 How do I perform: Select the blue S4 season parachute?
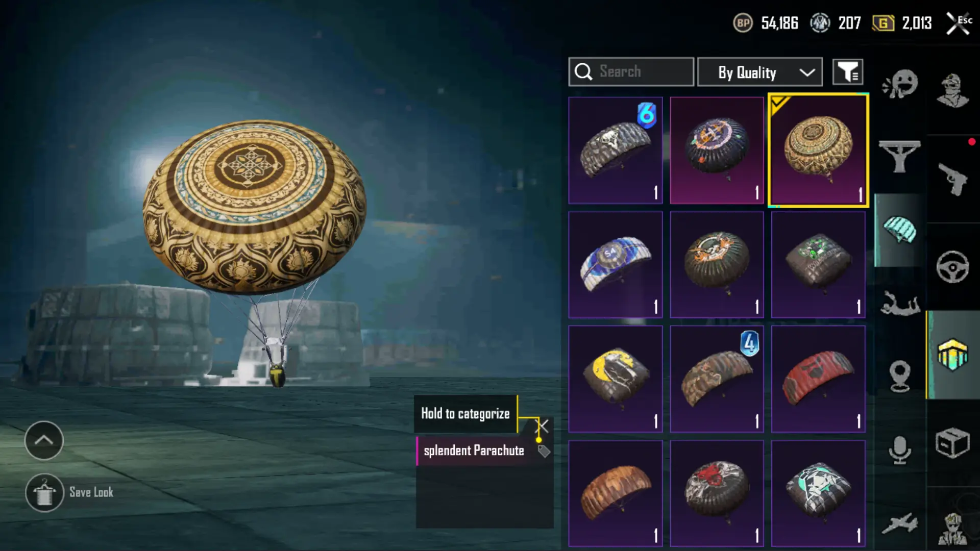click(616, 265)
